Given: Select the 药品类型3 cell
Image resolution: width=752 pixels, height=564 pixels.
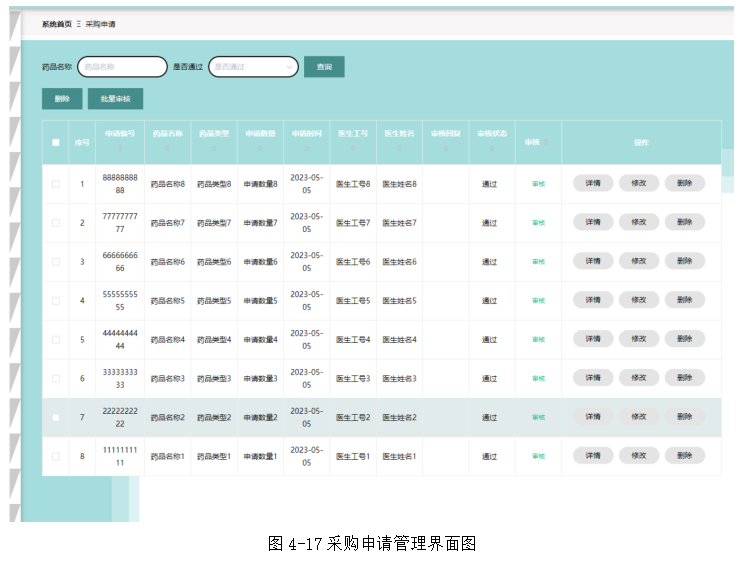Looking at the screenshot, I should (214, 378).
